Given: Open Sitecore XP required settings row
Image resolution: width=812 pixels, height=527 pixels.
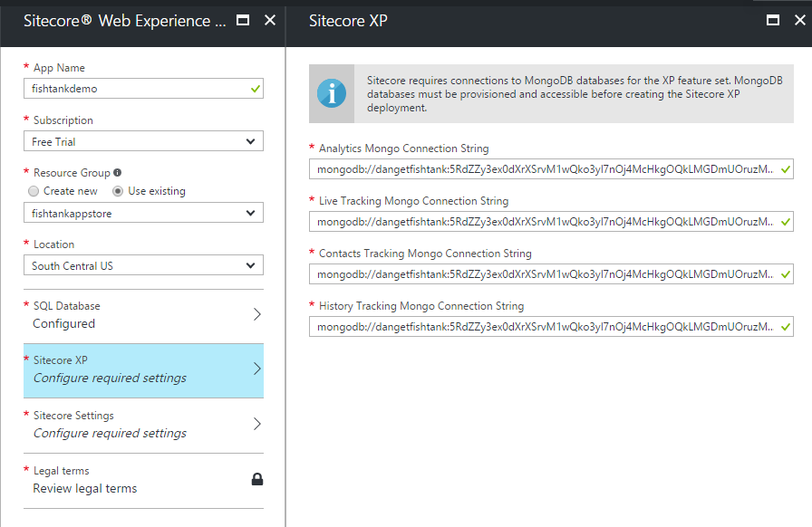Looking at the screenshot, I should (x=143, y=370).
